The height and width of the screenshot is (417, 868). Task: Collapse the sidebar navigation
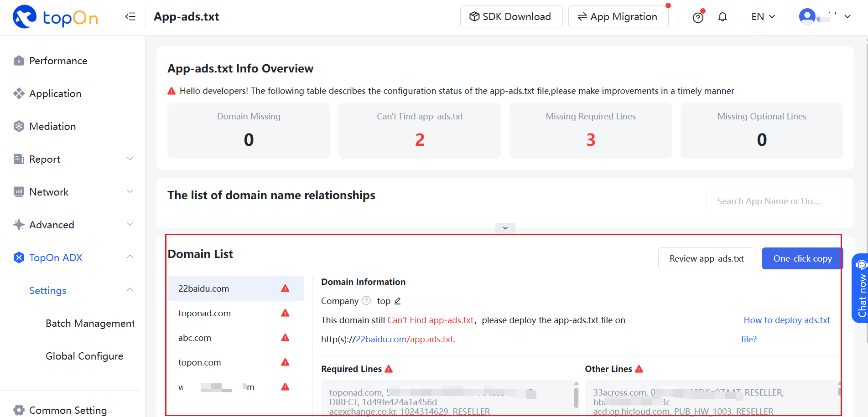(130, 16)
